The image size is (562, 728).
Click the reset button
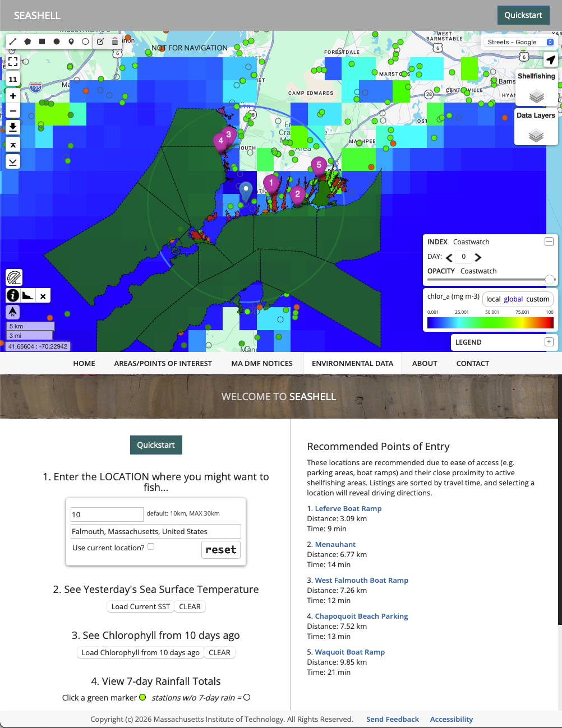[221, 550]
